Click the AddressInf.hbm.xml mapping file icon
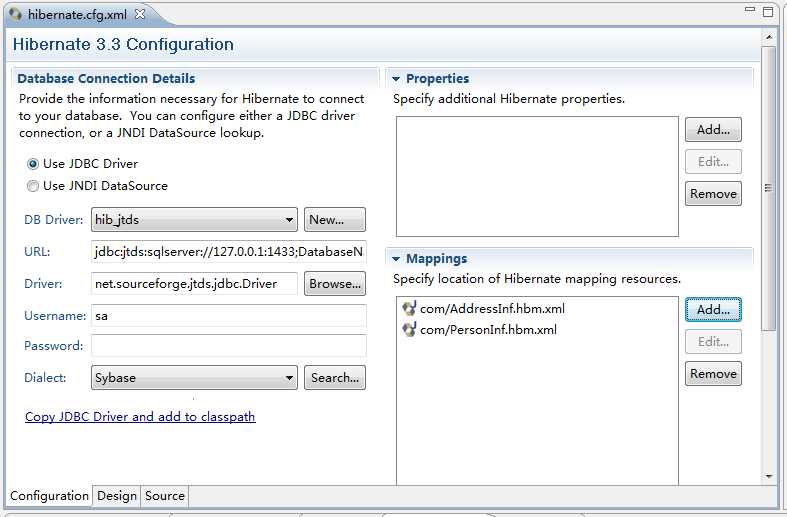787x517 pixels. coord(408,309)
